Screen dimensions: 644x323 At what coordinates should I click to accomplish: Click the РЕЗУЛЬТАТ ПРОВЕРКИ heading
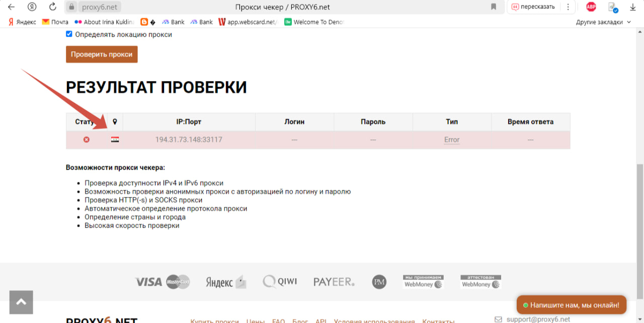(156, 87)
